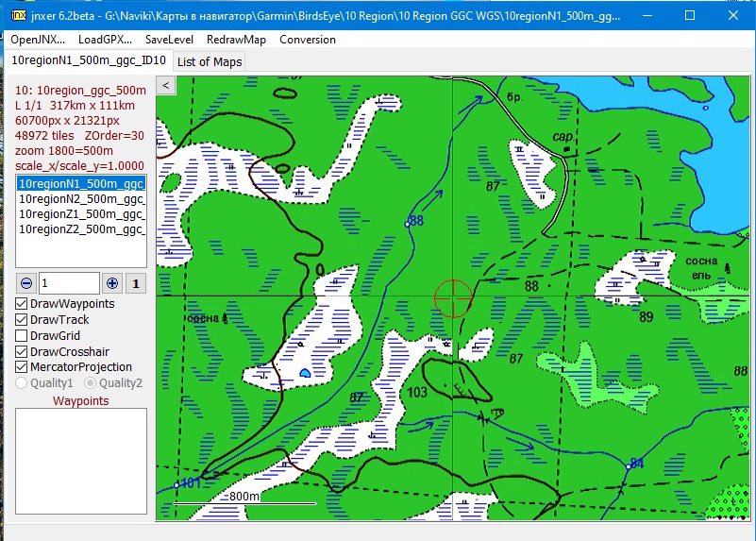Click the LoadGPX... menu item
Screen dimensions: 756x541
pos(105,40)
